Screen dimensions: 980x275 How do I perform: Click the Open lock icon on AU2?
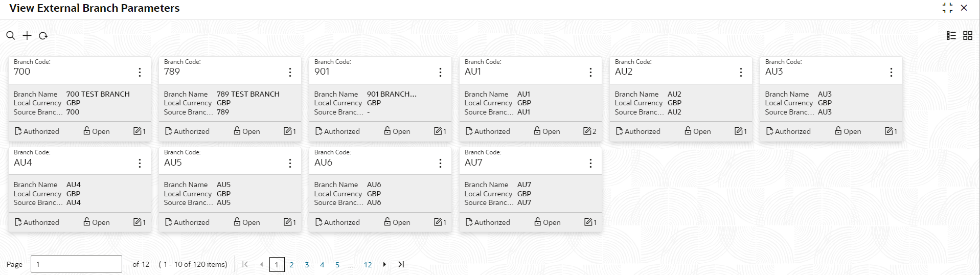(x=688, y=131)
